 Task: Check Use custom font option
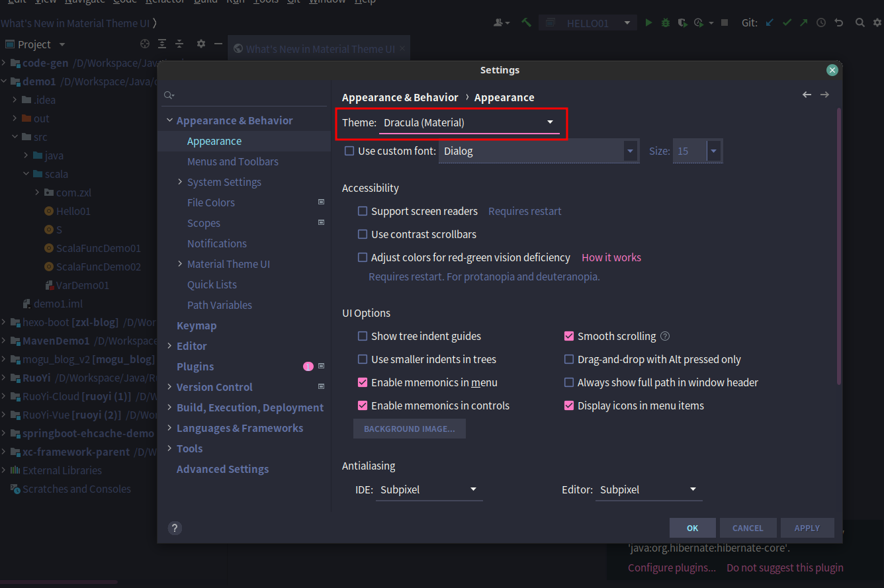[x=349, y=150]
